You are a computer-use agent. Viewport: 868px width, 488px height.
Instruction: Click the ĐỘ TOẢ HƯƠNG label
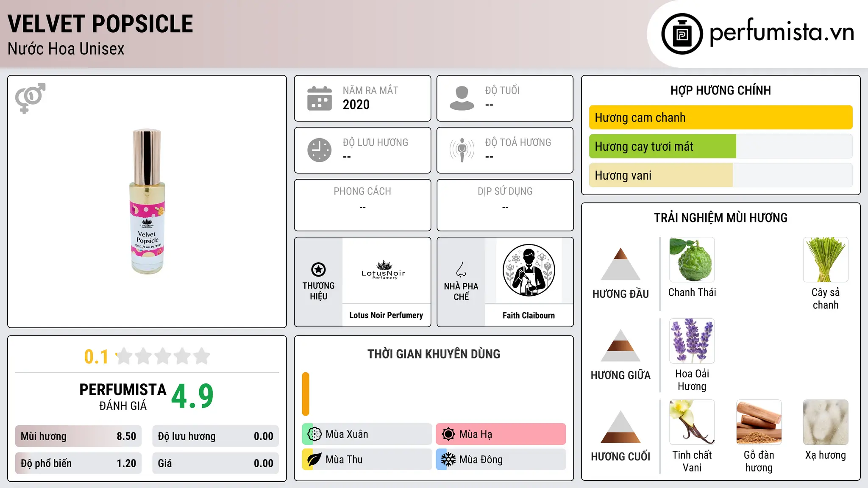(x=518, y=142)
